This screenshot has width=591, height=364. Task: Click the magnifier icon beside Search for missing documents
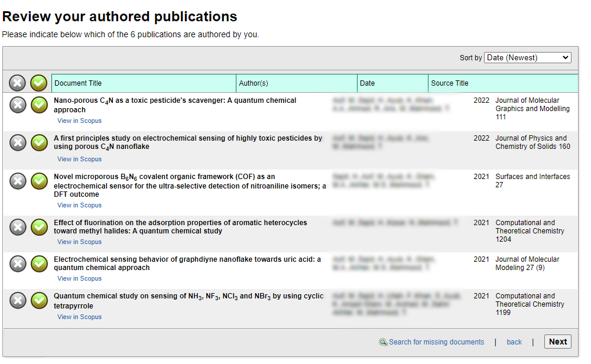383,342
